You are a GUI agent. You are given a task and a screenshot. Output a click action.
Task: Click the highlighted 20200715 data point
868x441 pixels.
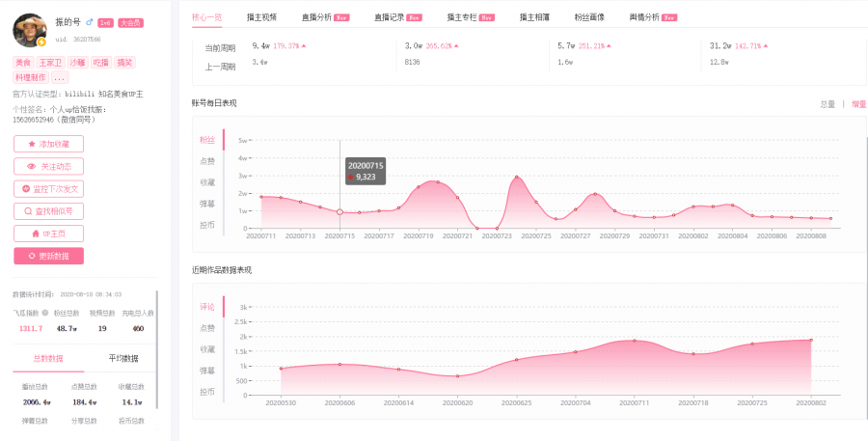click(339, 211)
